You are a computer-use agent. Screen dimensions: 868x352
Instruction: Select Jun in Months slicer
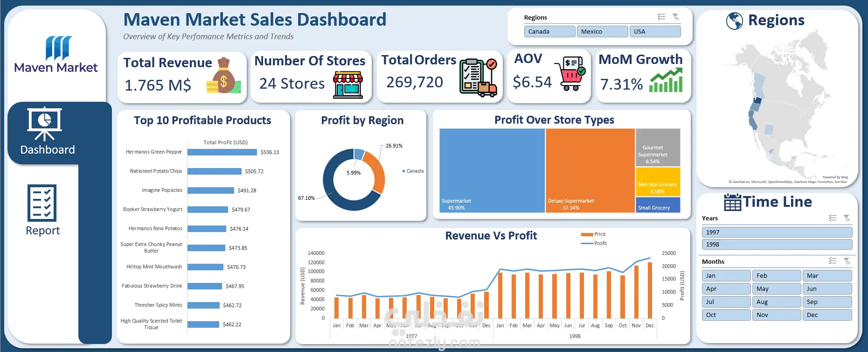pos(827,289)
